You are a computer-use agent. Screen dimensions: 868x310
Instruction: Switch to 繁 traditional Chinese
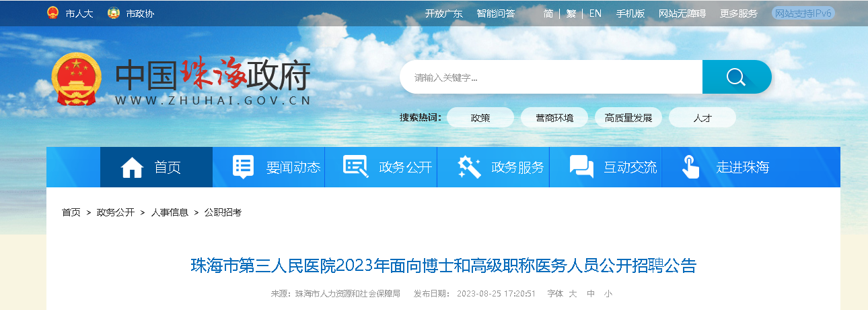point(571,13)
